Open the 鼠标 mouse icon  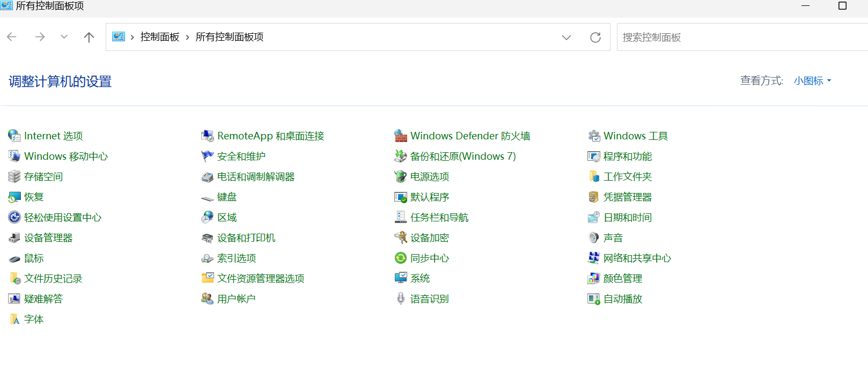click(14, 258)
